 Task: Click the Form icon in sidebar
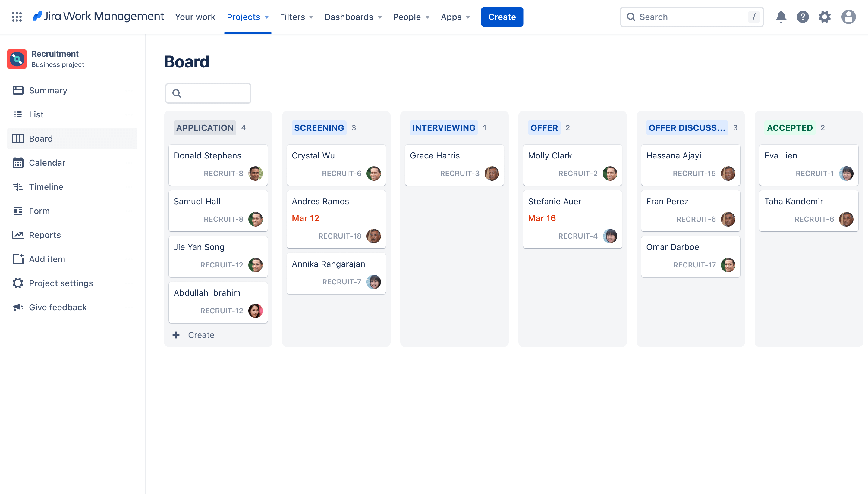[18, 210]
